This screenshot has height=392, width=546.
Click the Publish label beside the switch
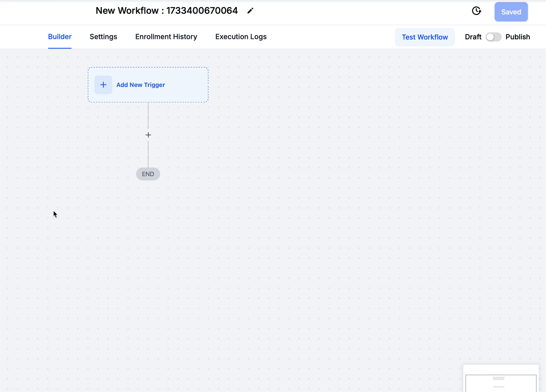click(518, 37)
